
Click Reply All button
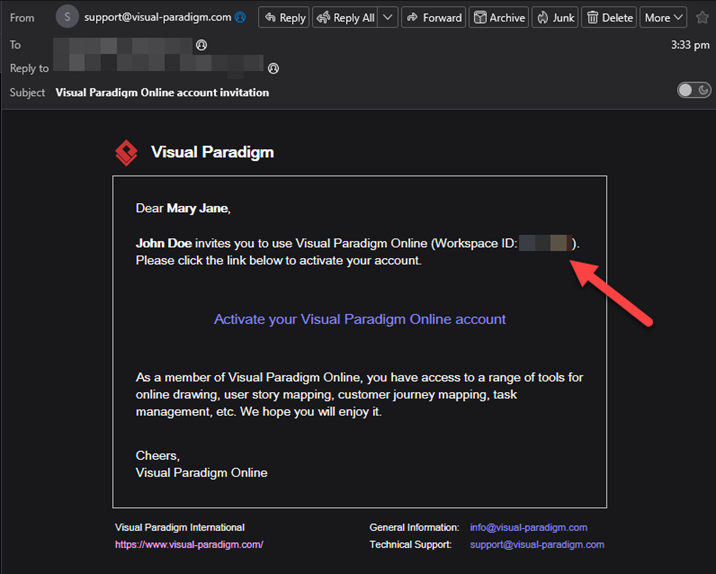[x=345, y=17]
